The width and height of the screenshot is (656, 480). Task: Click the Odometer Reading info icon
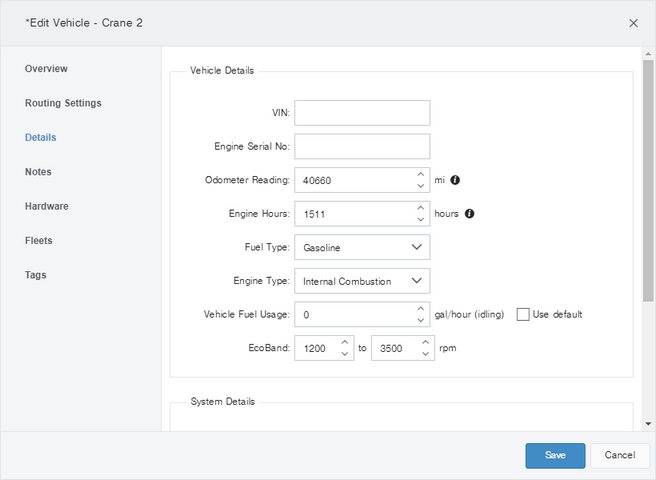click(x=455, y=180)
